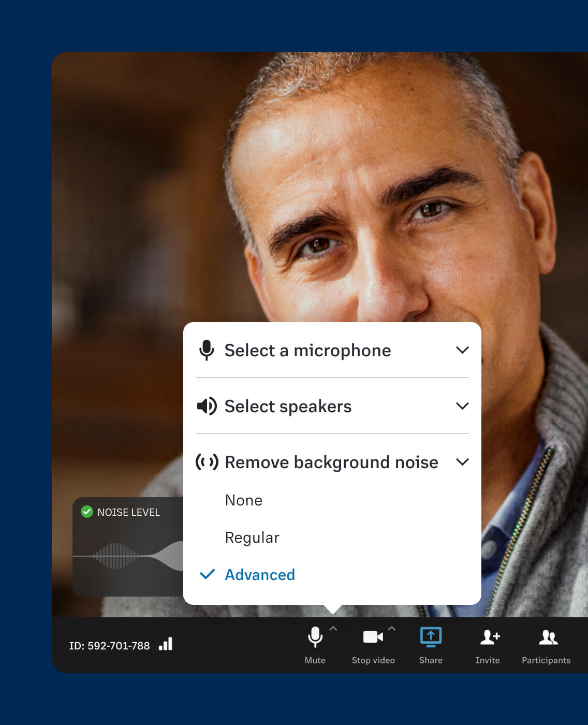The height and width of the screenshot is (725, 588).
Task: Click the Select a microphone row
Action: coord(307,350)
